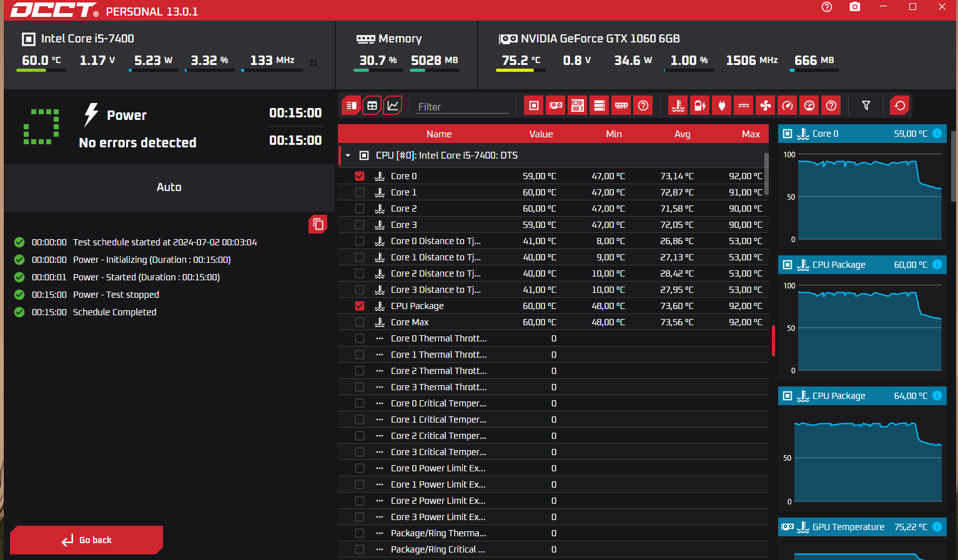Filter sensors by temperature thermometer icon
This screenshot has height=560, width=958.
pyautogui.click(x=678, y=106)
